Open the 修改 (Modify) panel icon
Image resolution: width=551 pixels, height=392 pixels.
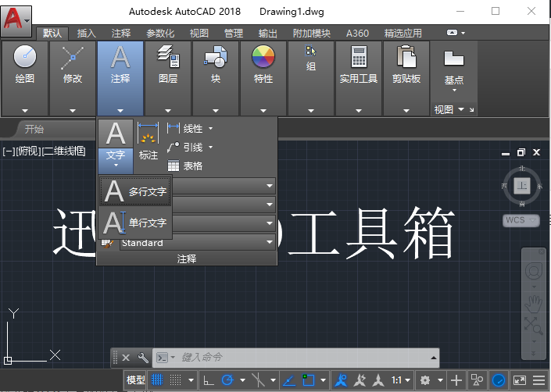pos(73,58)
